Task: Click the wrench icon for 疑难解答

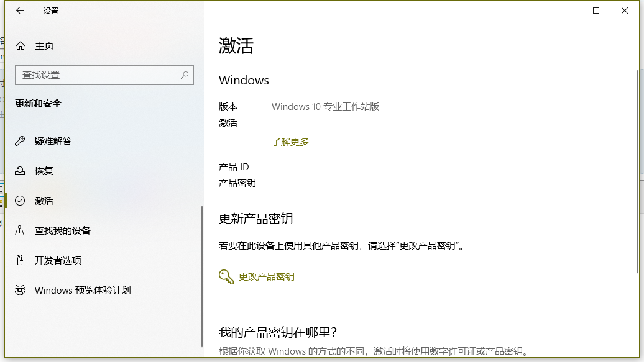Action: [x=20, y=141]
